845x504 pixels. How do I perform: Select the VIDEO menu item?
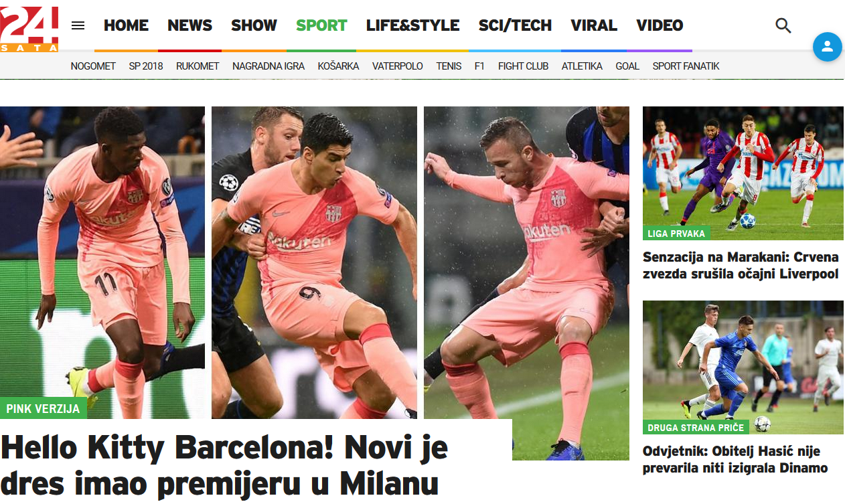(x=660, y=25)
